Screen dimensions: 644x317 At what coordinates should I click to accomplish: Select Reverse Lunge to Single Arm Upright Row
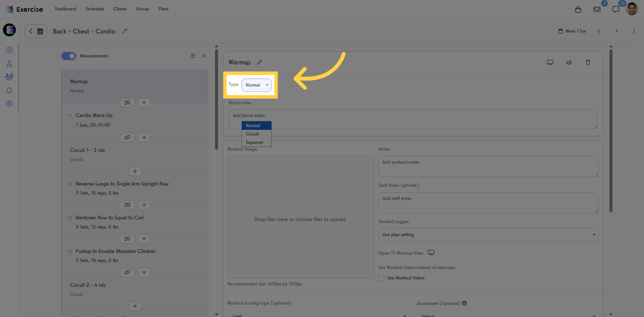[x=135, y=188]
